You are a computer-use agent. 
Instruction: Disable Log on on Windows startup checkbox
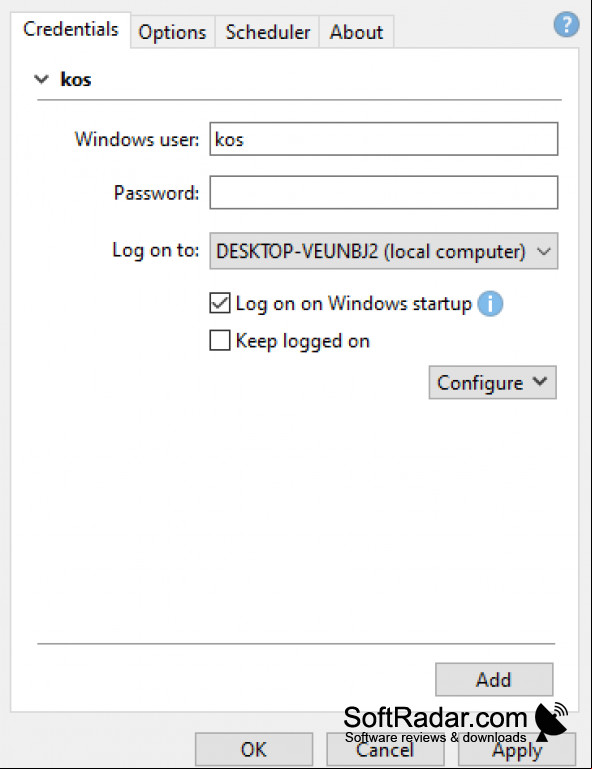click(x=220, y=303)
